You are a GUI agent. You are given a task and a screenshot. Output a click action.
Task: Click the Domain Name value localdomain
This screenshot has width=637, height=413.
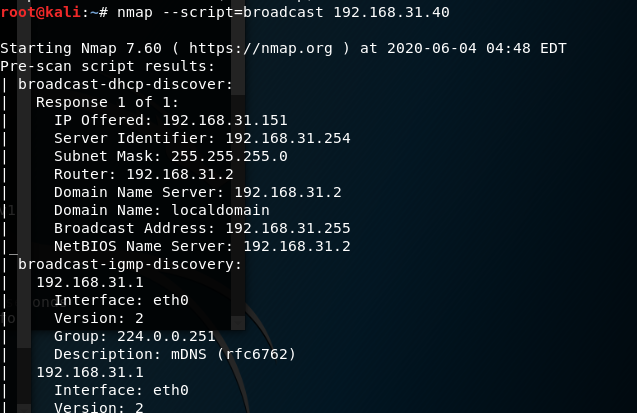click(219, 210)
